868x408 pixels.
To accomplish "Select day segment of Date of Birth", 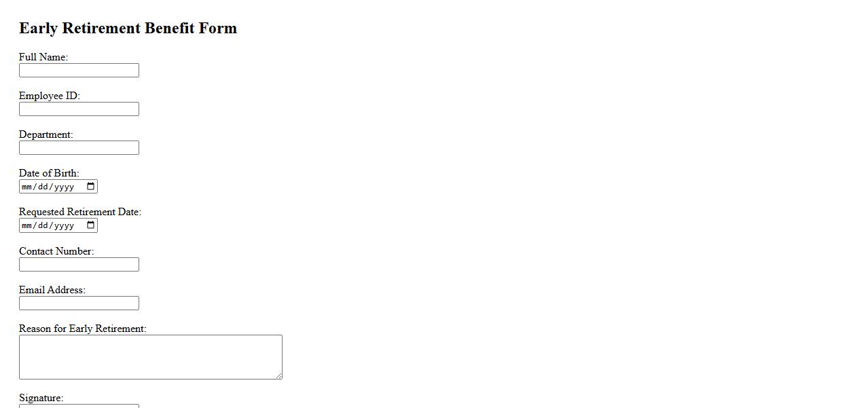I will pyautogui.click(x=42, y=187).
